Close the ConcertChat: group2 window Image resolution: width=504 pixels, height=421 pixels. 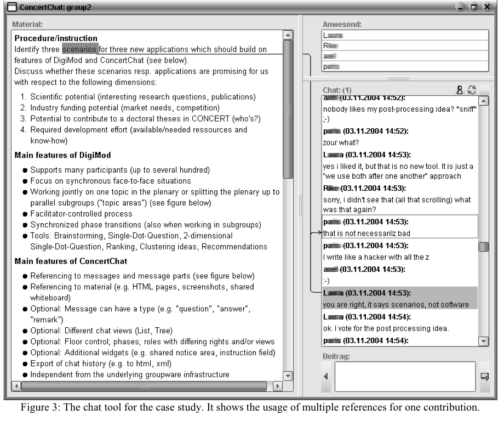[487, 7]
